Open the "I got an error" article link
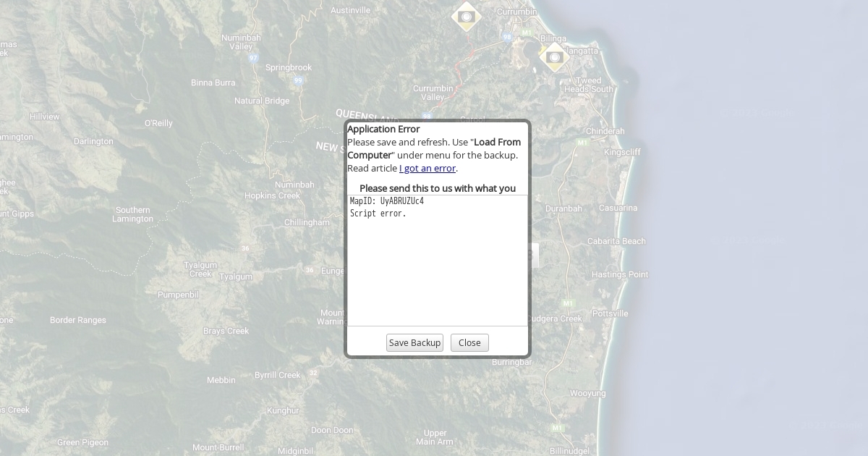 coord(427,169)
